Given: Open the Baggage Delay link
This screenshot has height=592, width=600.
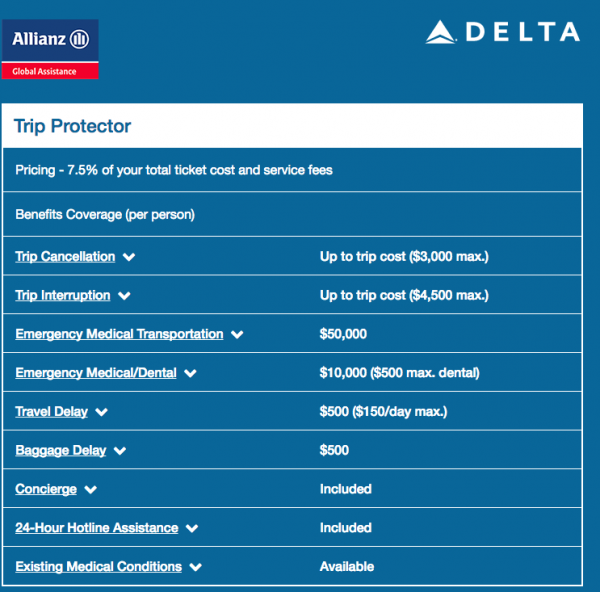Looking at the screenshot, I should 61,450.
